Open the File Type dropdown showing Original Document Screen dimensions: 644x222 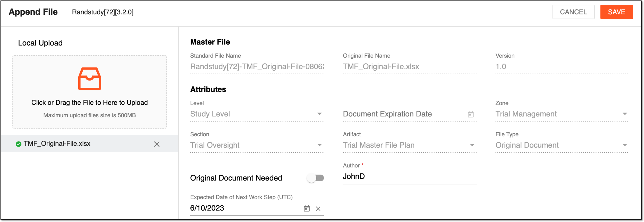[562, 145]
